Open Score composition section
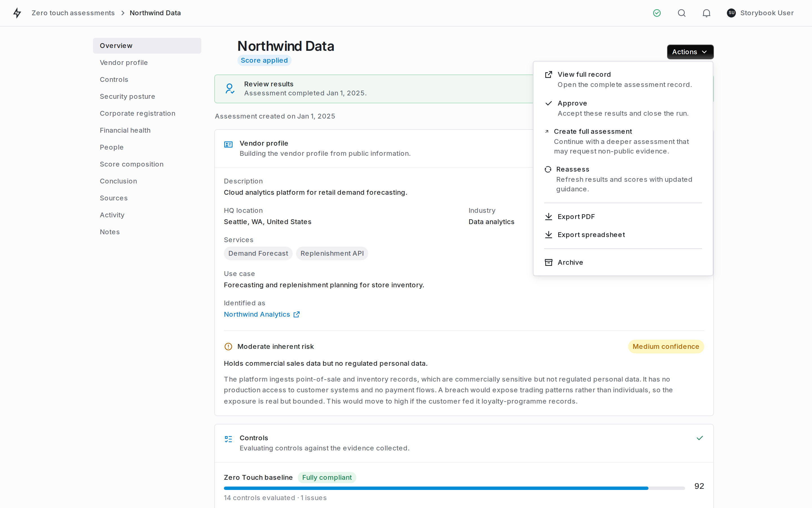This screenshot has height=508, width=812. [147, 164]
